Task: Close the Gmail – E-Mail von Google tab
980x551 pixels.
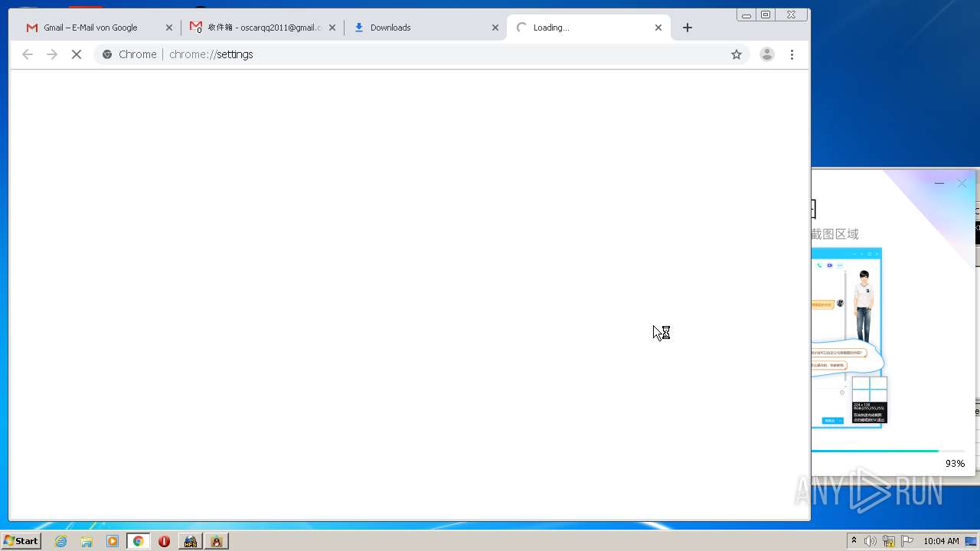Action: 169,28
